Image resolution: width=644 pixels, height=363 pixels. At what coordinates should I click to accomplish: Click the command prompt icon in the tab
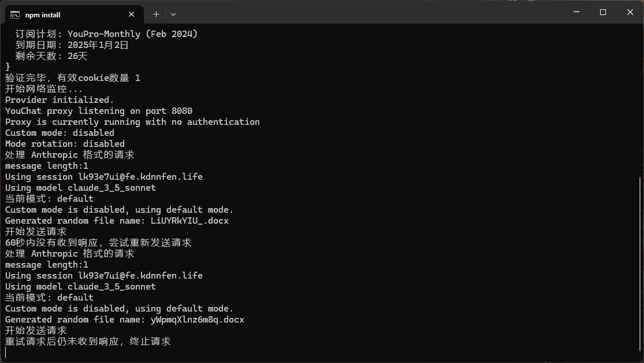pos(15,14)
